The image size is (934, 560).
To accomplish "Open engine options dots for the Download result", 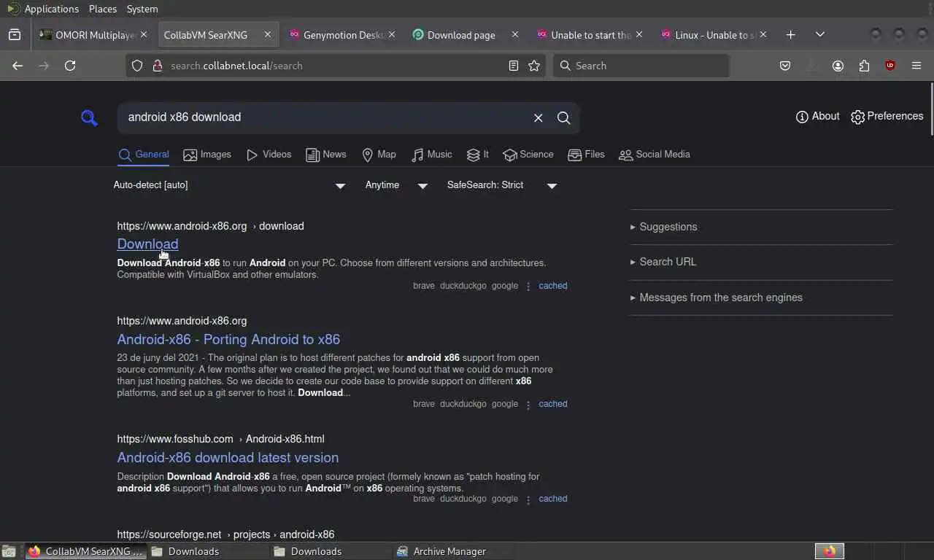I will (x=528, y=287).
